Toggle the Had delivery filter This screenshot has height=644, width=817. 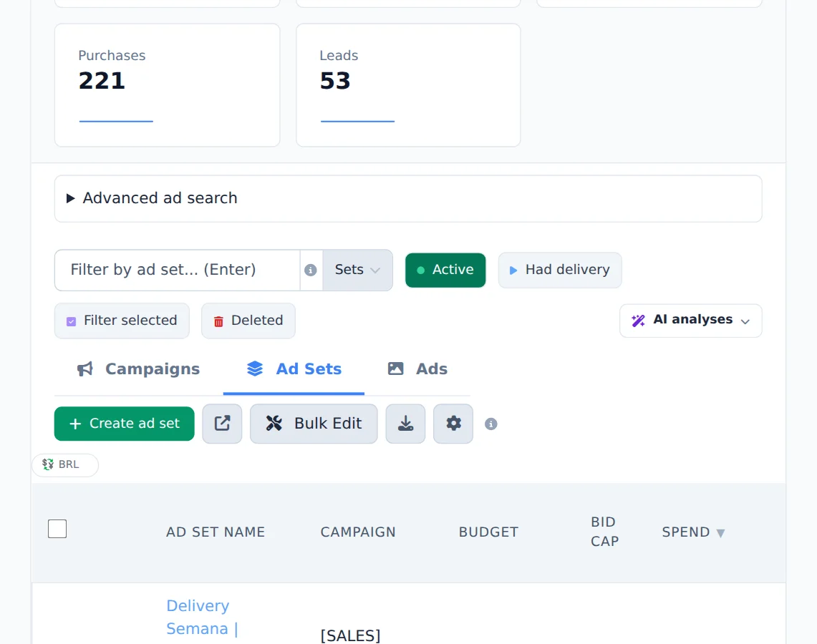pos(560,270)
